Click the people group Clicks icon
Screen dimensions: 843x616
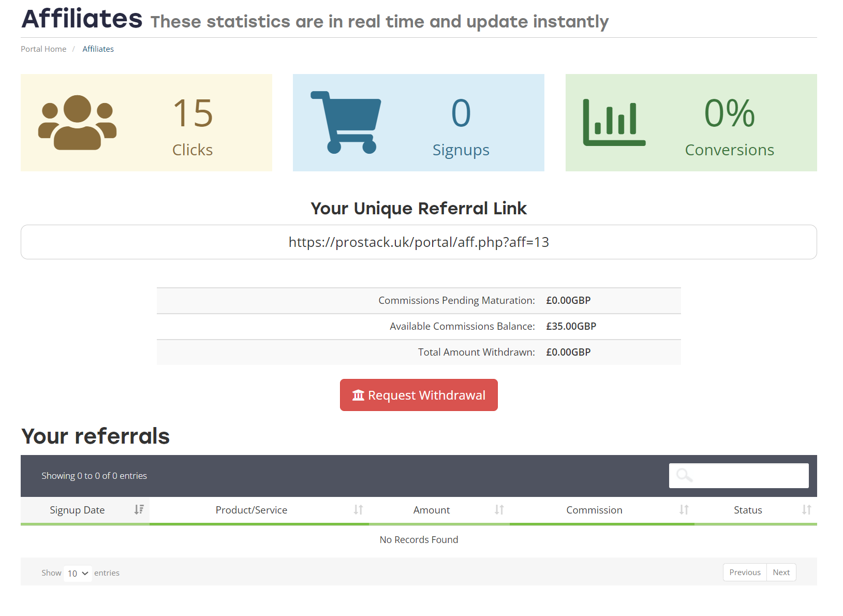[78, 123]
